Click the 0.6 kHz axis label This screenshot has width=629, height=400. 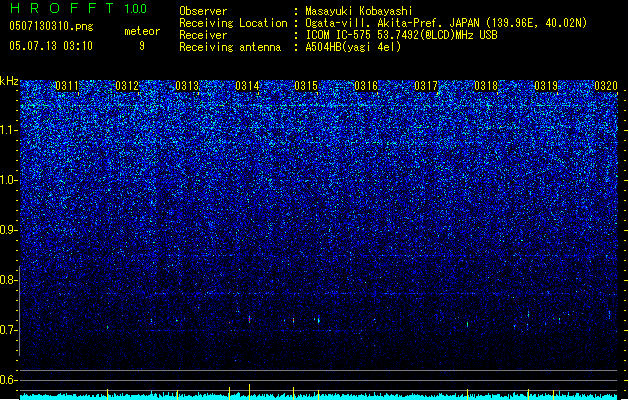click(x=9, y=380)
